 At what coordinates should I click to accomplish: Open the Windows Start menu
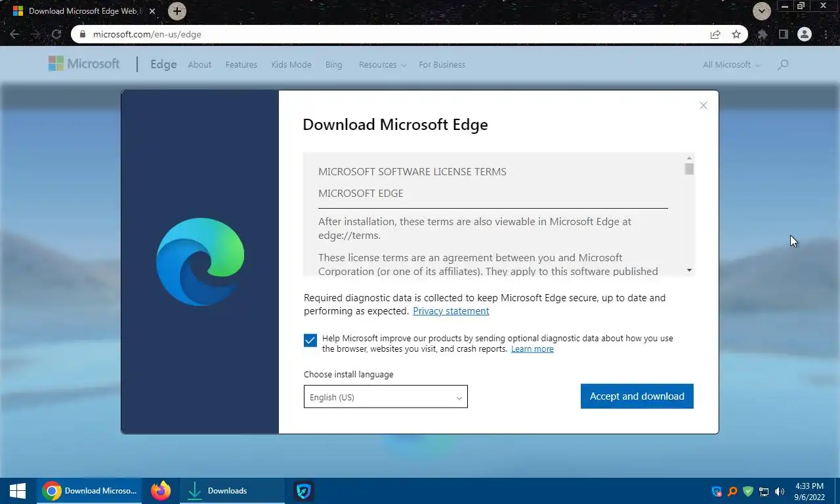(18, 491)
